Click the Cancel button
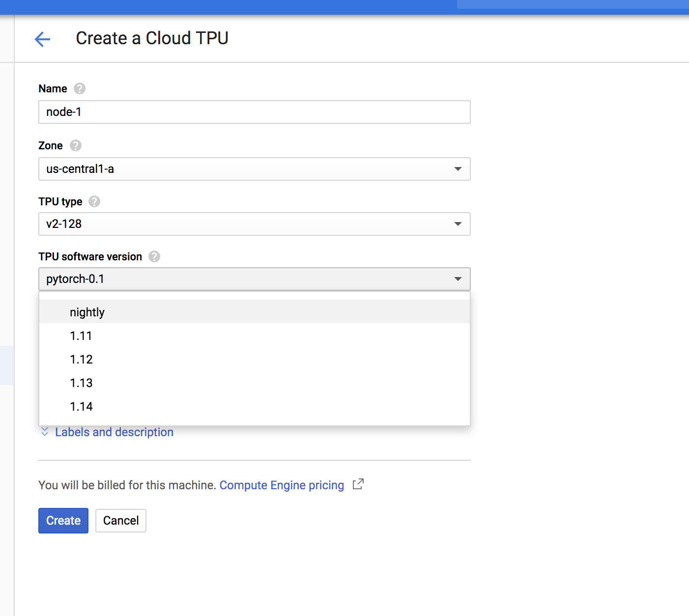The height and width of the screenshot is (616, 689). point(121,521)
